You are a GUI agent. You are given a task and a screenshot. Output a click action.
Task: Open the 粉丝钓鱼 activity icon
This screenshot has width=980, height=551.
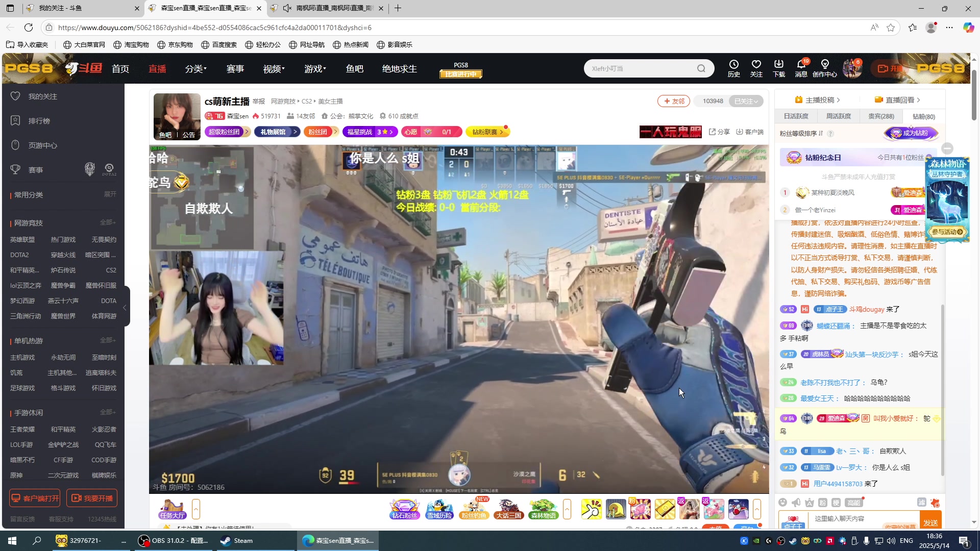point(474,509)
